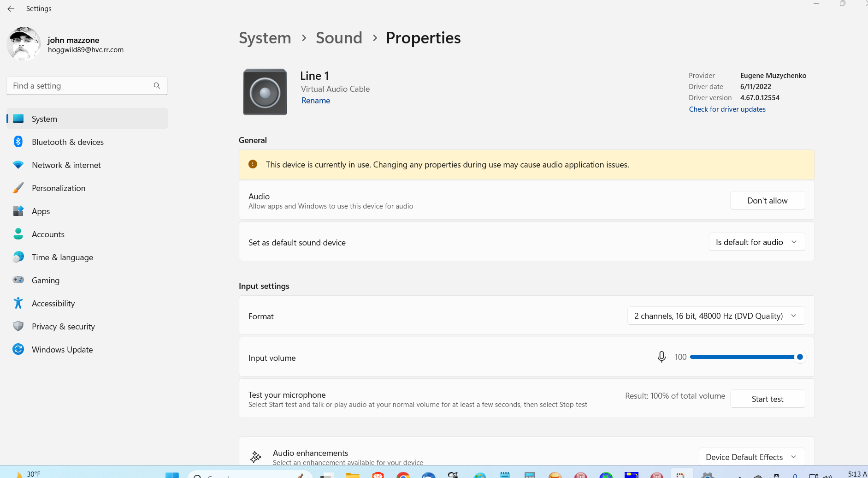This screenshot has height=478, width=868.
Task: Click Check for driver updates link
Action: tap(727, 109)
